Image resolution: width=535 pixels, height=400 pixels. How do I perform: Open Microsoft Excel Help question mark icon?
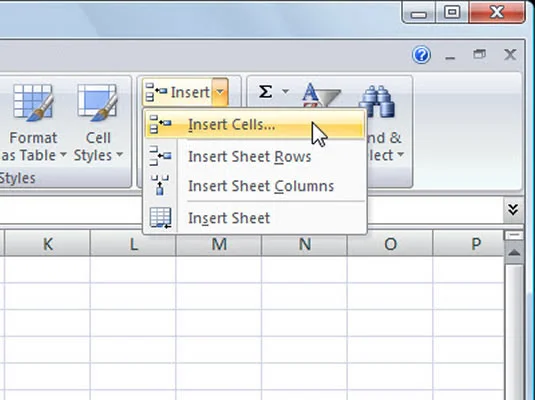click(x=421, y=55)
